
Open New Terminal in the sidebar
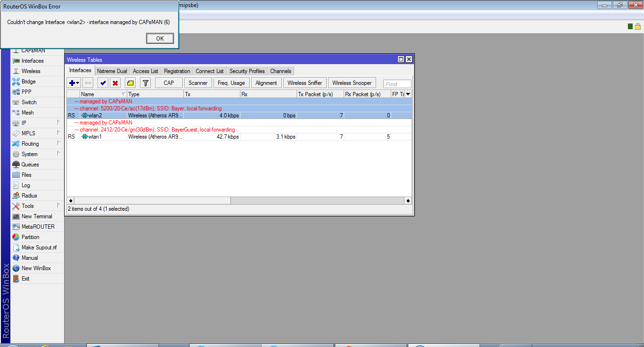pyautogui.click(x=37, y=216)
